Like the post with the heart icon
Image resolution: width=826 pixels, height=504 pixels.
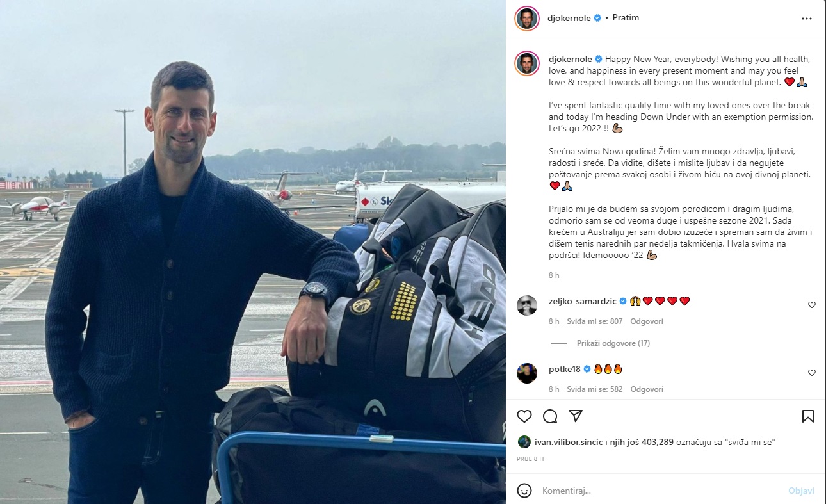[x=524, y=416]
